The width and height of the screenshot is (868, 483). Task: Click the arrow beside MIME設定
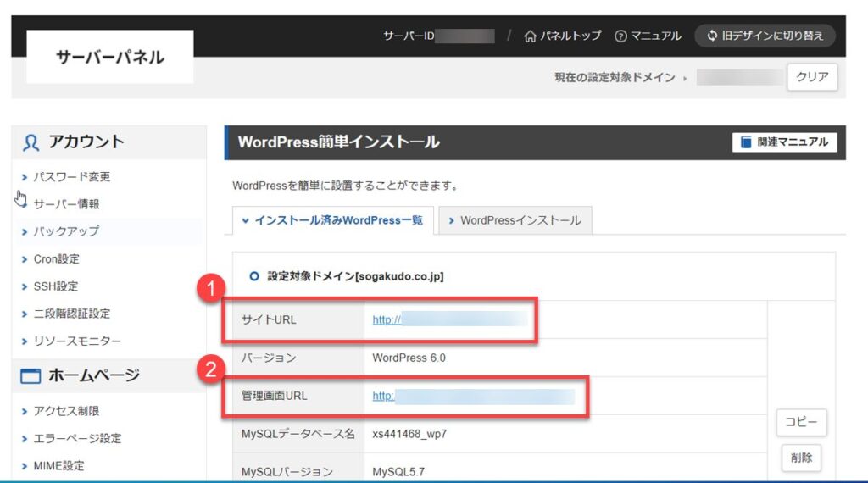pos(25,466)
